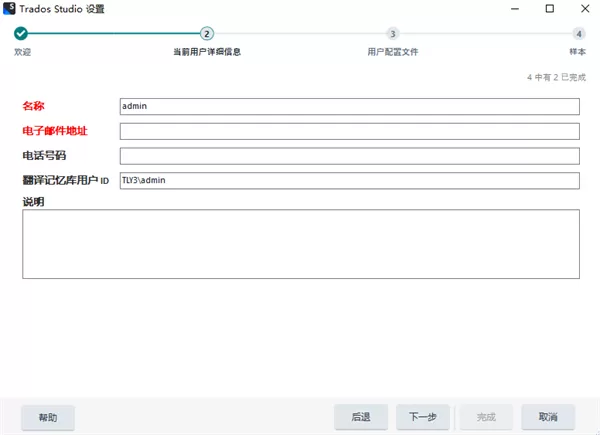Viewport: 600px width, 435px height.
Task: Click the step 4 circle indicator
Action: (x=579, y=34)
